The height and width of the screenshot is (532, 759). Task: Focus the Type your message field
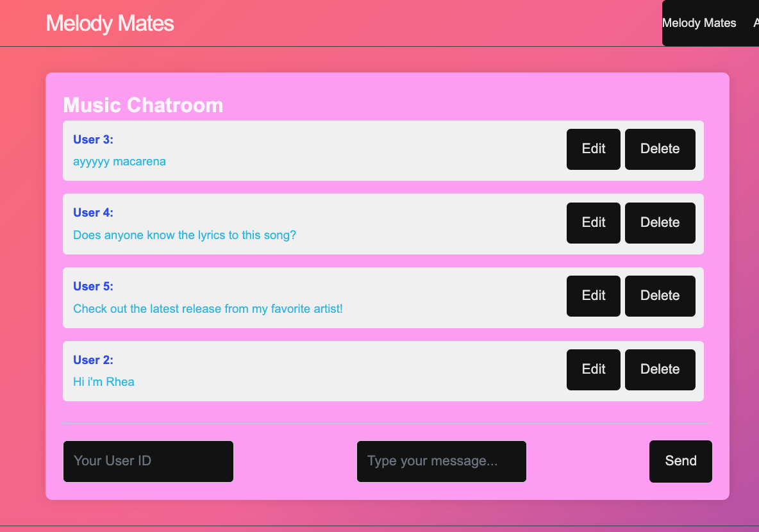pos(442,461)
